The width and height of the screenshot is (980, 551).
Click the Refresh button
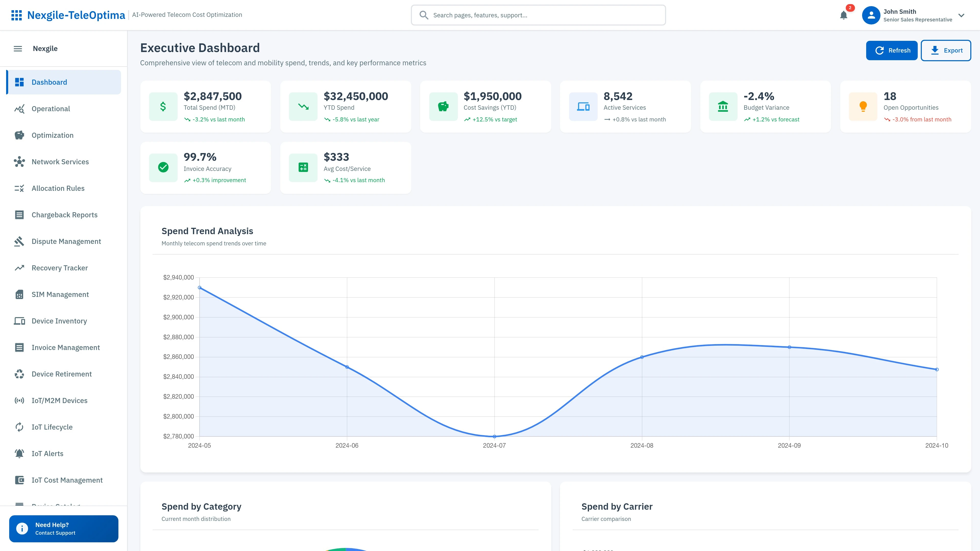pos(892,50)
